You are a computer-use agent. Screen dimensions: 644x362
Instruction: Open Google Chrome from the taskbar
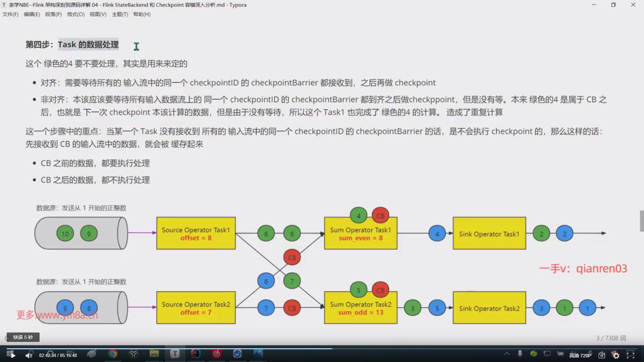point(112,354)
